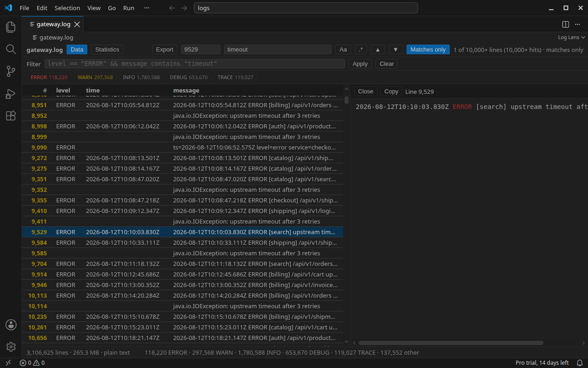Click the VS Code logo icon

click(8, 8)
